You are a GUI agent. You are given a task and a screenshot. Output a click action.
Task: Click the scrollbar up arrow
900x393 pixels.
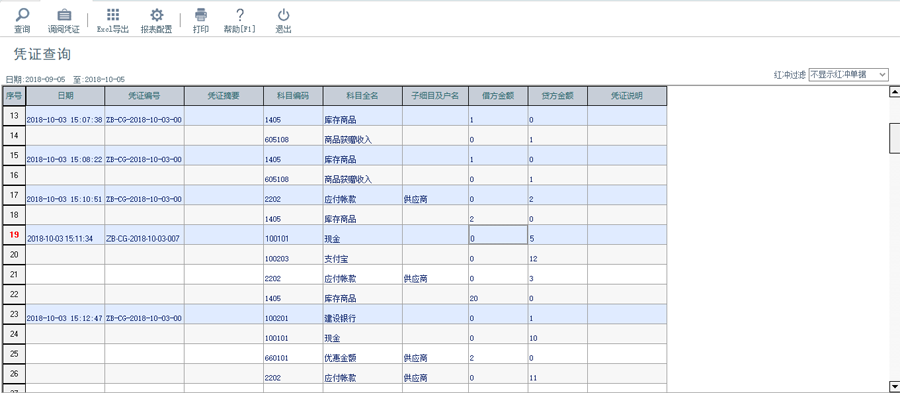click(x=894, y=92)
